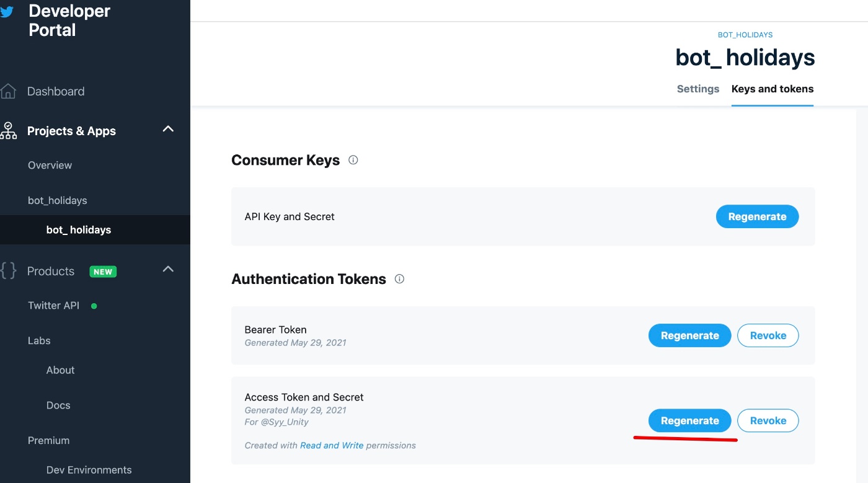Collapse the Products section chevron

click(168, 270)
